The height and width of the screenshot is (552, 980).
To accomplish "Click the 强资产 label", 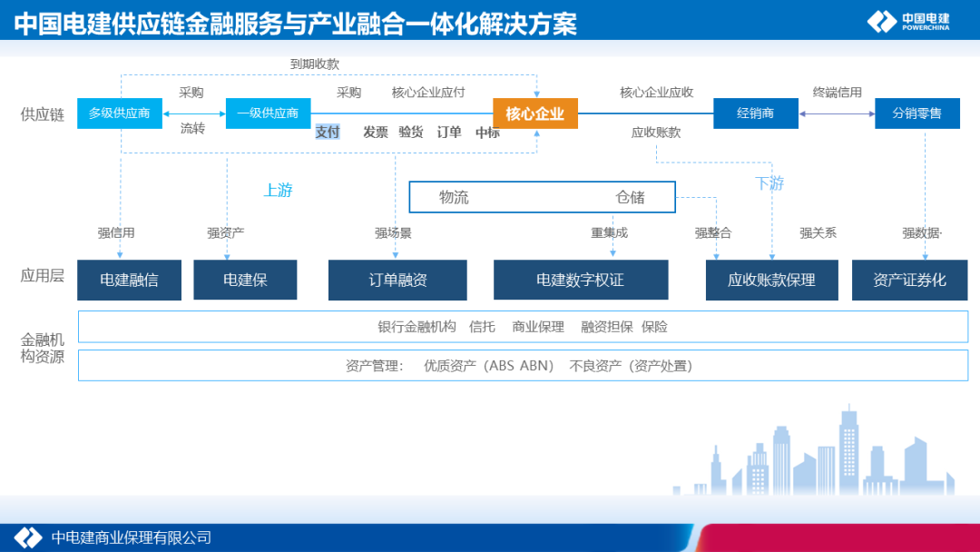I will click(226, 233).
